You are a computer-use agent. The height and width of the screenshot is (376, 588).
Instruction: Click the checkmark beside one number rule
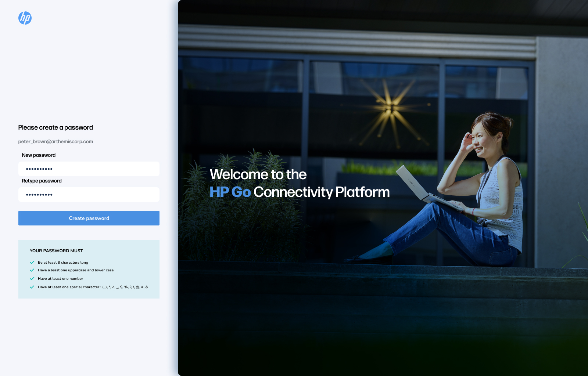pos(32,279)
